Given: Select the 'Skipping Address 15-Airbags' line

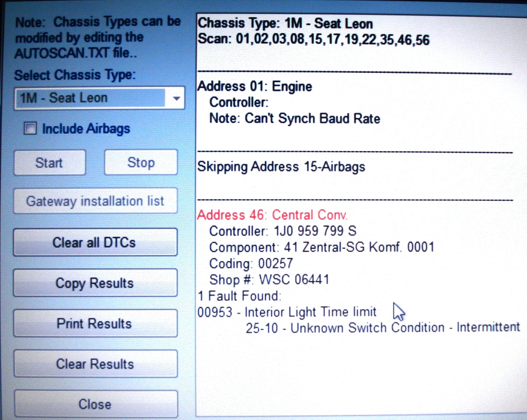Looking at the screenshot, I should [x=281, y=167].
